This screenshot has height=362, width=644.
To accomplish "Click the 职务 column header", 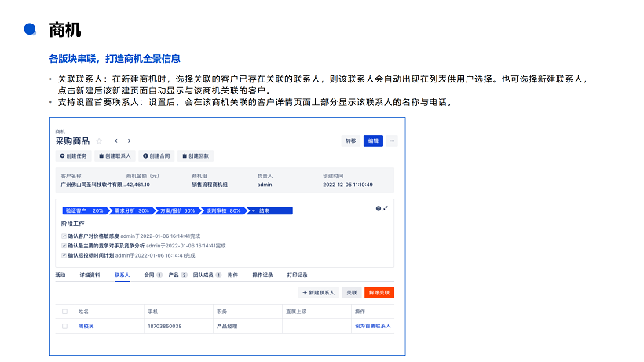I will coord(222,312).
